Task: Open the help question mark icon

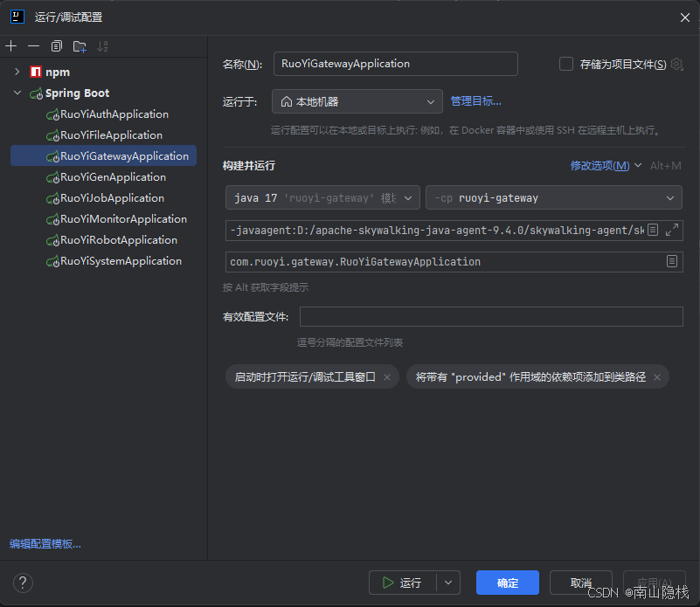Action: pyautogui.click(x=23, y=583)
